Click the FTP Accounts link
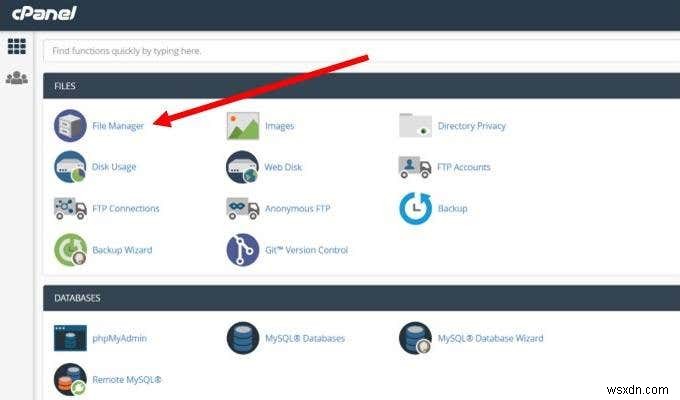 pyautogui.click(x=464, y=167)
